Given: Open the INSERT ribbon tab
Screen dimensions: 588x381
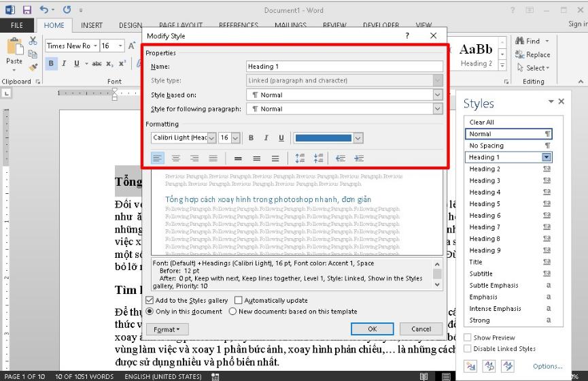Looking at the screenshot, I should pyautogui.click(x=92, y=25).
